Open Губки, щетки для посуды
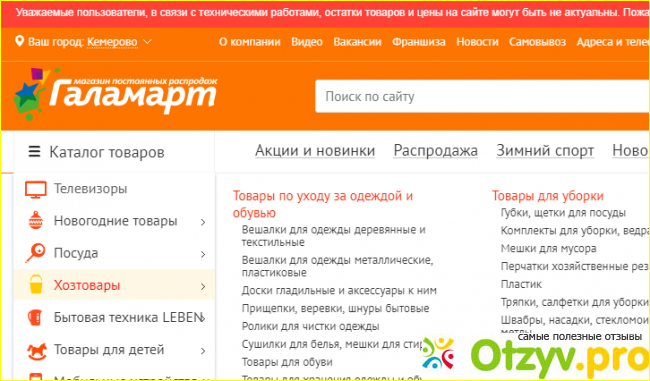650x381 pixels. click(x=563, y=213)
